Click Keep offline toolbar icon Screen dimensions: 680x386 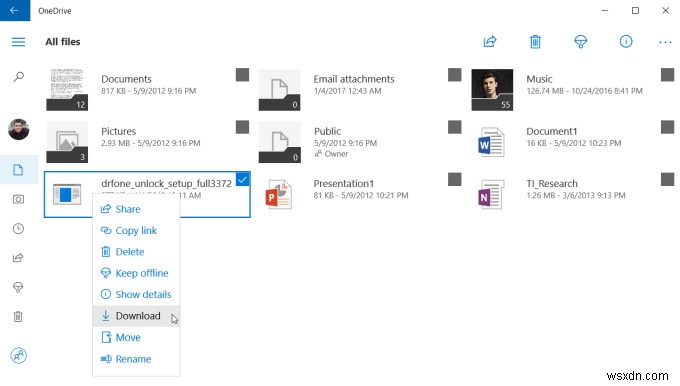581,42
